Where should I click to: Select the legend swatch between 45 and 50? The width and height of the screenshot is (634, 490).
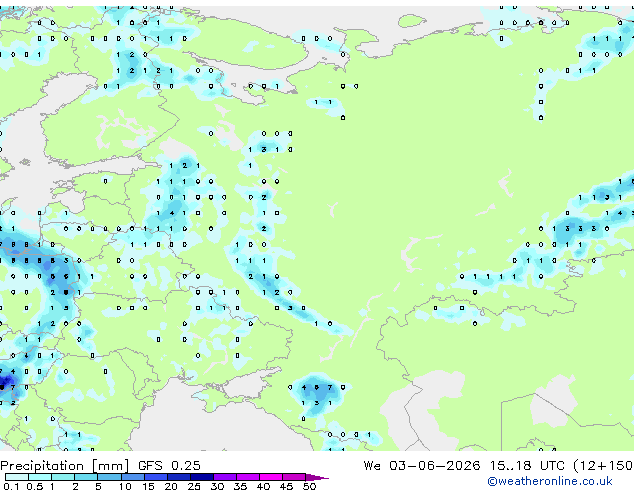(294, 477)
